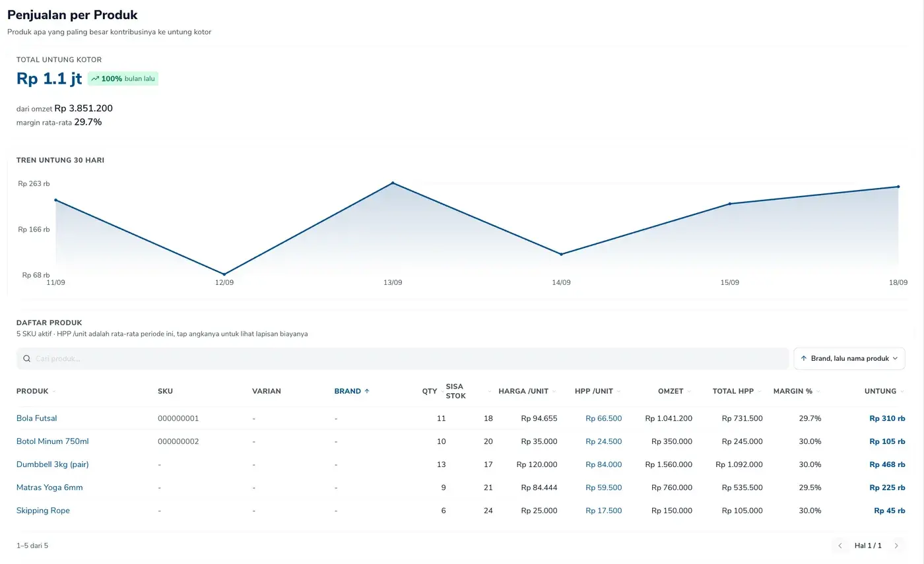
Task: Click the sort chevron beside MARGIN % header
Action: click(818, 391)
